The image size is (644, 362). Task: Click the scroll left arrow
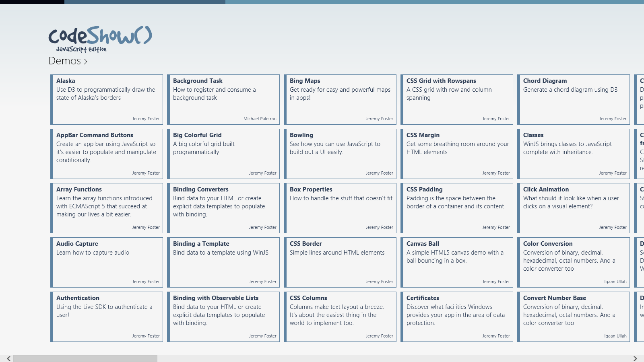click(x=8, y=358)
